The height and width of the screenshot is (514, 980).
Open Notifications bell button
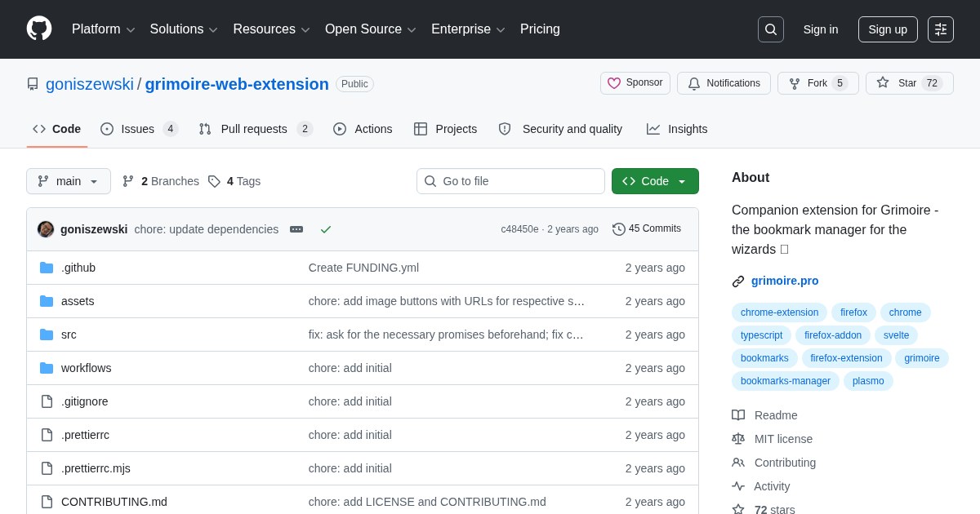[724, 83]
